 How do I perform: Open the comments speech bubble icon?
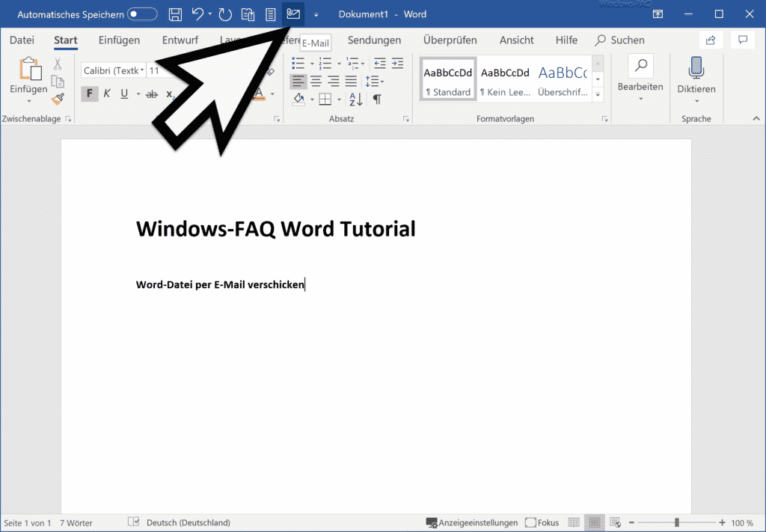coord(743,40)
